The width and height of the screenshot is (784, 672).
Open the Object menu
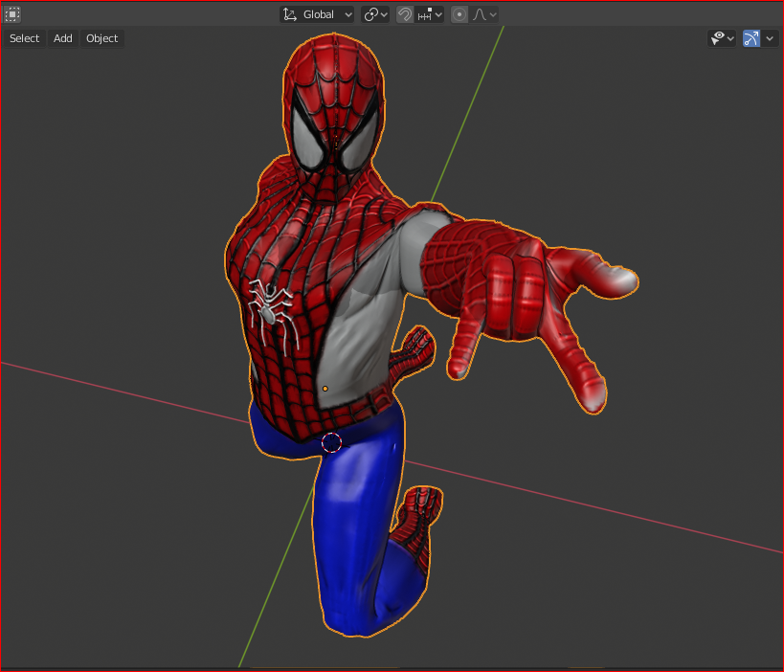(x=101, y=38)
